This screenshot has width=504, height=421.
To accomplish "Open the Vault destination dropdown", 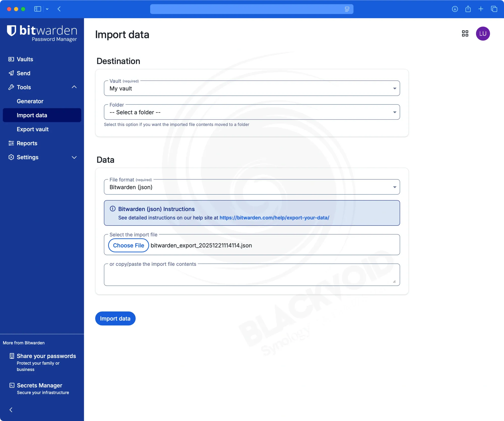I will tap(251, 88).
